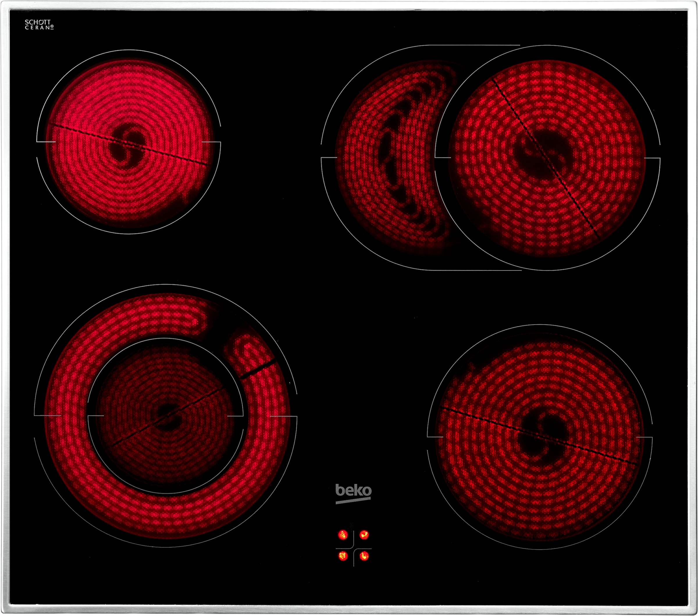Select the front-right round cooking zone
Screen dimensions: 698x616
[x=540, y=437]
